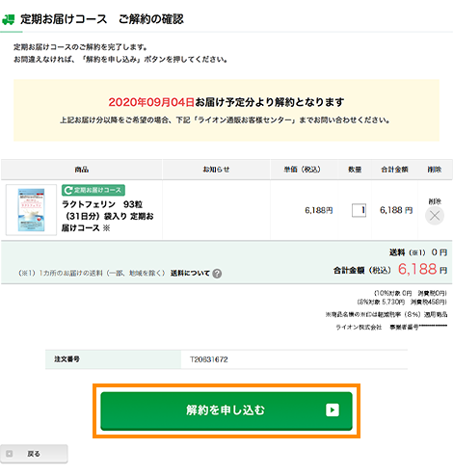Screen dimensions: 453x476
Task: Submit cancellation with 解約を申し込む button
Action: [226, 410]
